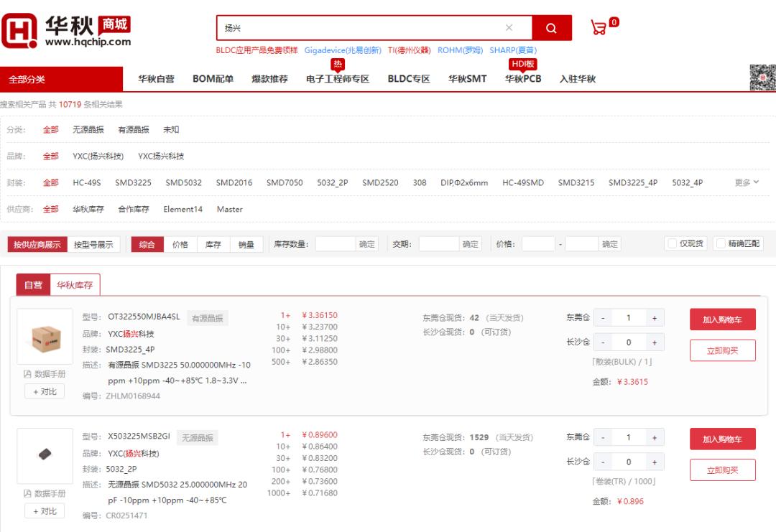
Task: Click product thumbnail of OT322550MJBA4SL
Action: (45, 337)
